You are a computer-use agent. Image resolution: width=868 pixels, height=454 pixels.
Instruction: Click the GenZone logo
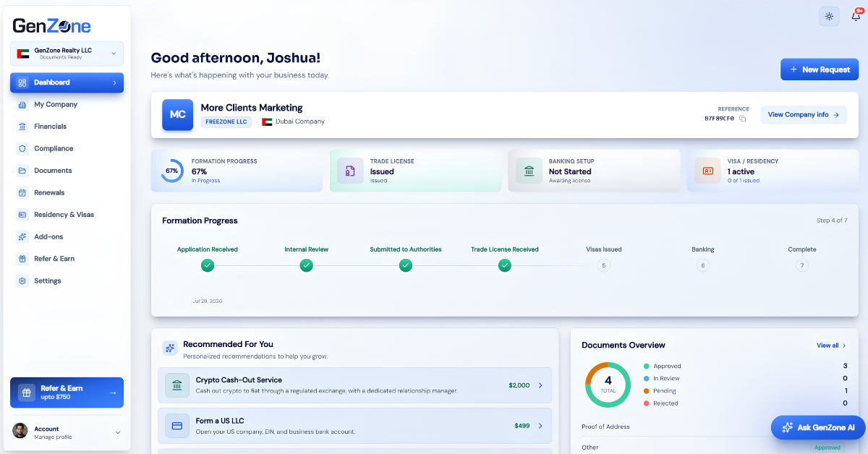click(51, 27)
